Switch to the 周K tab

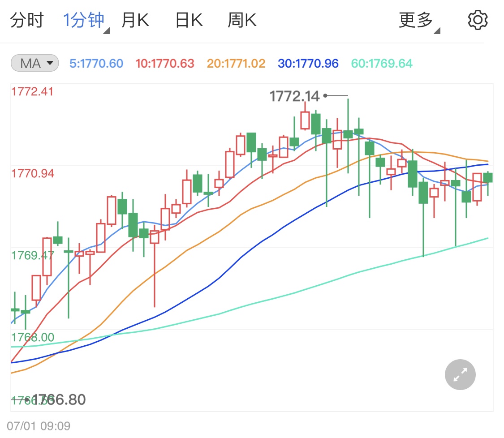242,20
